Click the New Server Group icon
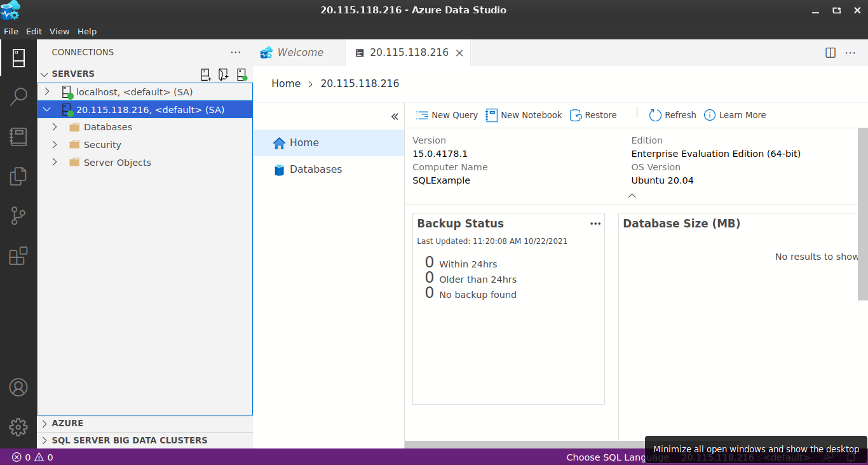868x465 pixels. [224, 74]
